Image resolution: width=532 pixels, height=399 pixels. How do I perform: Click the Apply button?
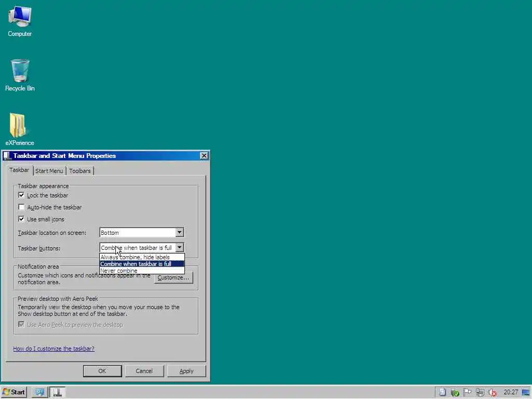pyautogui.click(x=187, y=371)
